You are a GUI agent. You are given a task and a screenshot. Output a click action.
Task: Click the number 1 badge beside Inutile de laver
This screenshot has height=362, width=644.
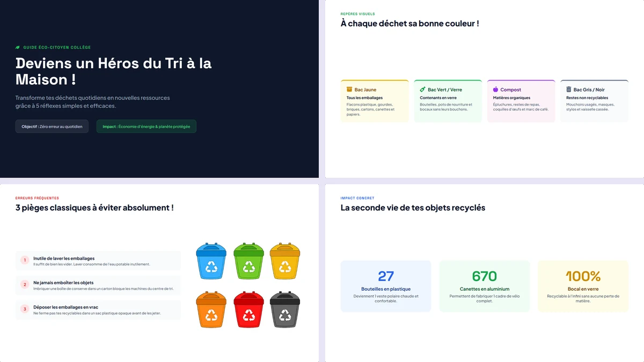coord(25,261)
